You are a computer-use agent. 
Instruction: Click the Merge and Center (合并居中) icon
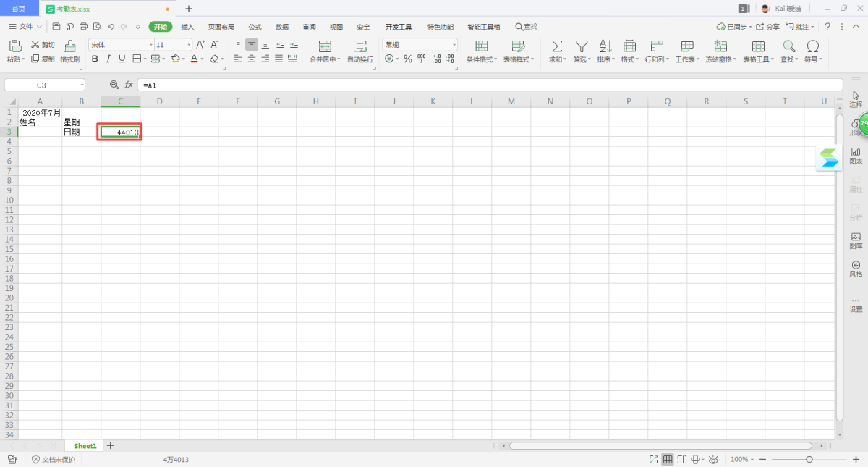(325, 46)
